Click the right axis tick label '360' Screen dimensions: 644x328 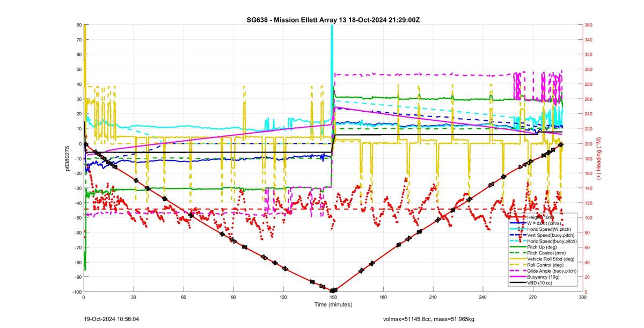pos(589,25)
